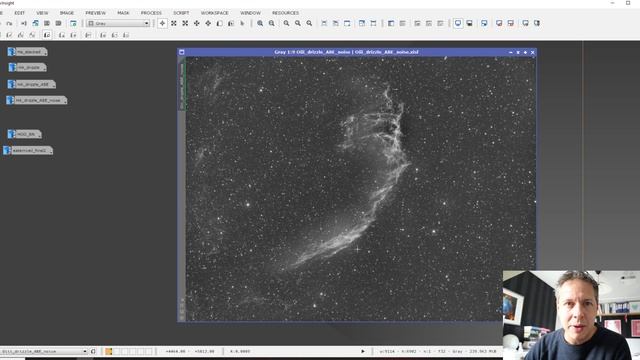
Task: Open the RESOURCES menu
Action: [x=285, y=13]
